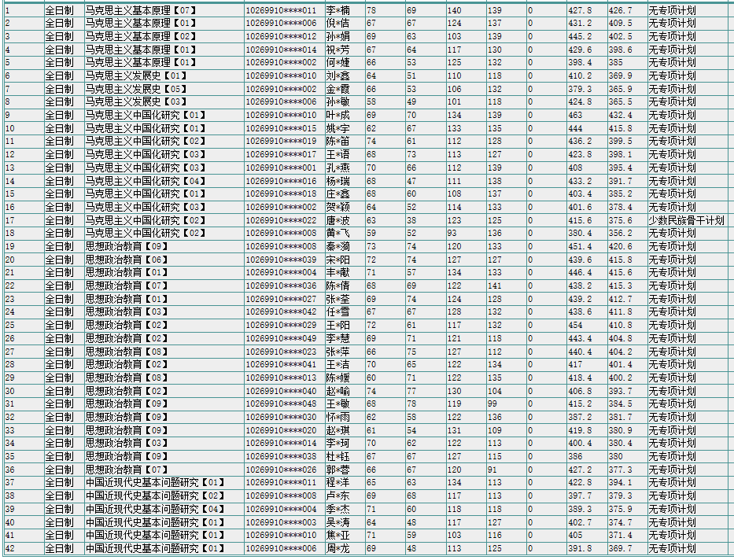734x560 pixels.
Task: Select the 无专项计划 cell in row 36
Action: [672, 470]
